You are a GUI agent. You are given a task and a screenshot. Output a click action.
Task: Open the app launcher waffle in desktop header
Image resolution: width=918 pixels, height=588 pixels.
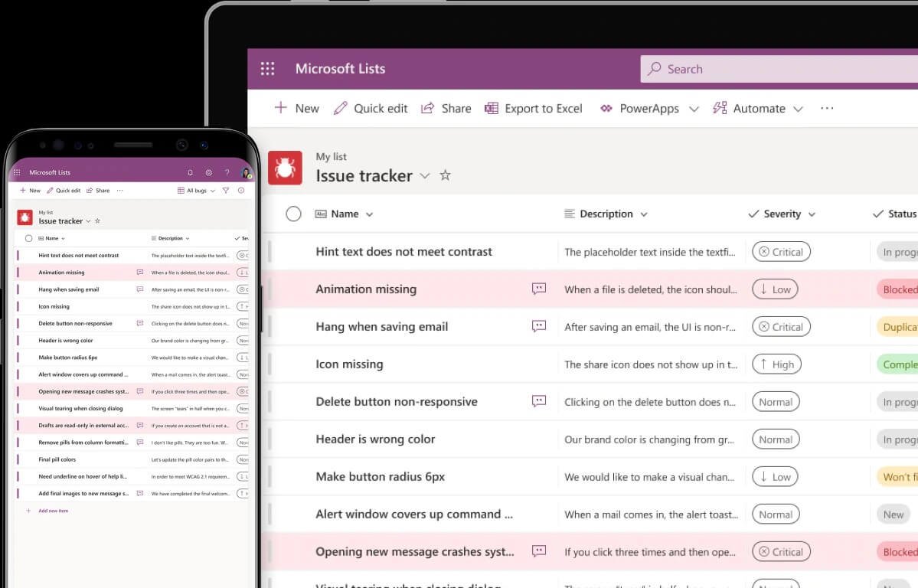(267, 69)
